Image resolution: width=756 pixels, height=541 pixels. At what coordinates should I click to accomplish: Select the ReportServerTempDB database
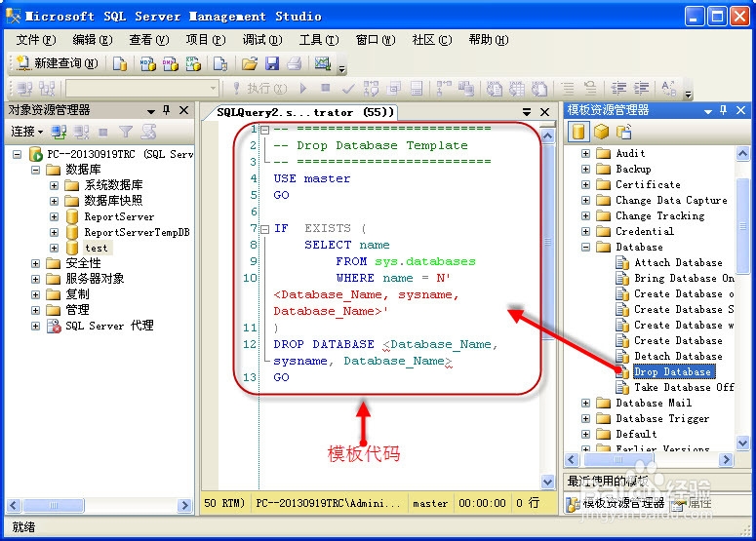pyautogui.click(x=137, y=233)
